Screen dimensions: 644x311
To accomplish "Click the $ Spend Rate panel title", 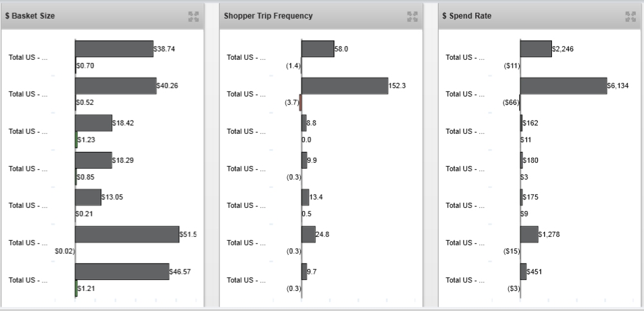I will pyautogui.click(x=466, y=16).
